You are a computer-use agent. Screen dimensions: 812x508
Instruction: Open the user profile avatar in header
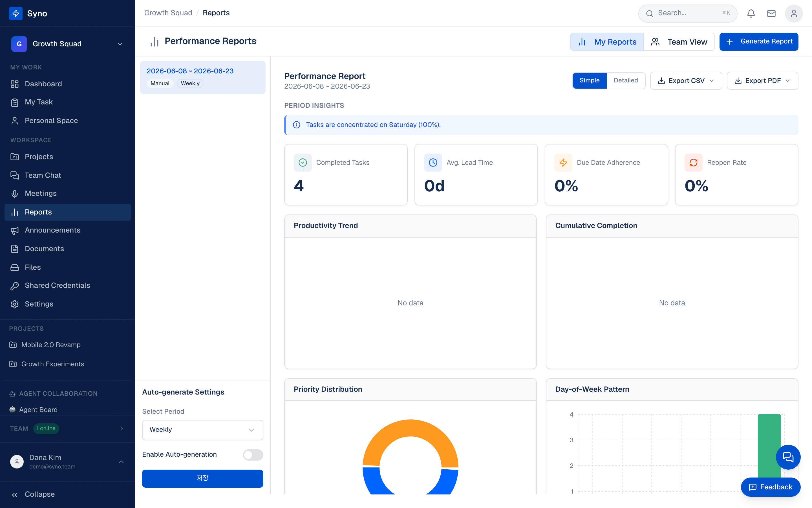794,14
